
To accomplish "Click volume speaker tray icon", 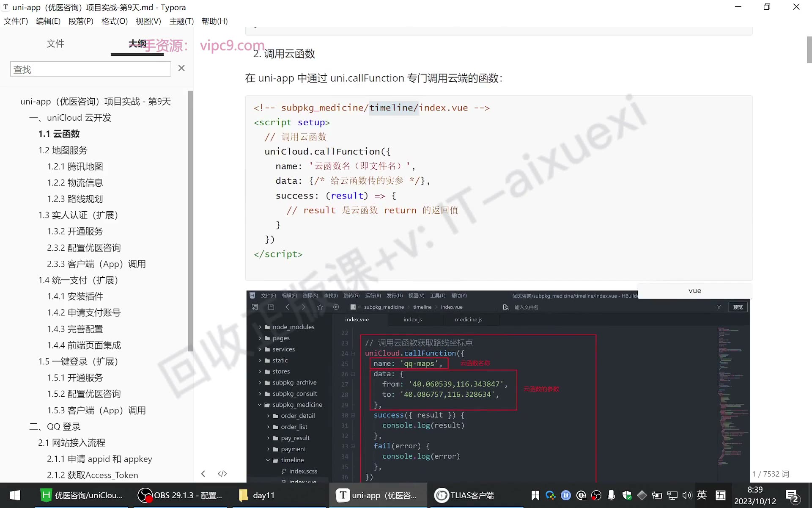I will click(x=687, y=495).
